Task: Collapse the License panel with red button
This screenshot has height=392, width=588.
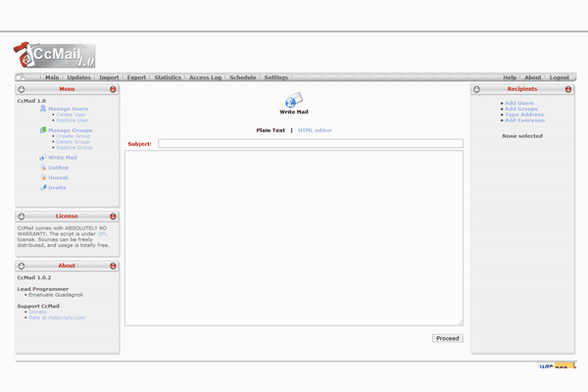Action: [x=113, y=217]
